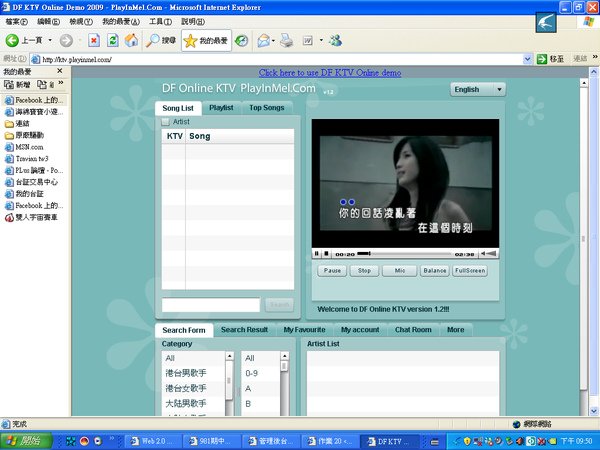600x450 pixels.
Task: Switch to Web 2.0 taskbar window
Action: 152,441
